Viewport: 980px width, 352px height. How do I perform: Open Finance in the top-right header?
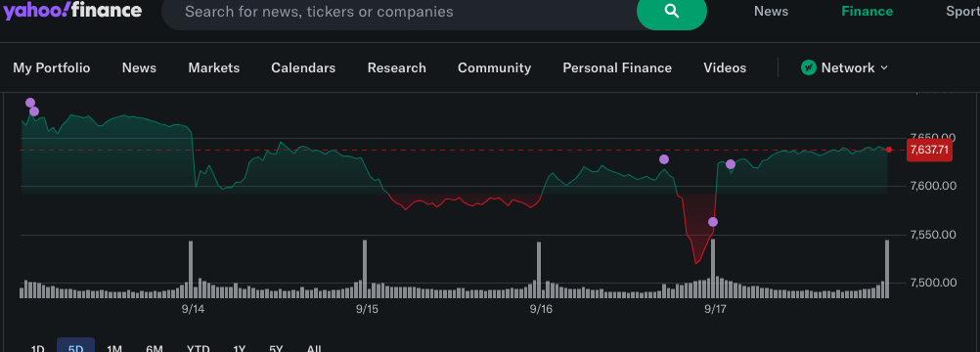(867, 12)
